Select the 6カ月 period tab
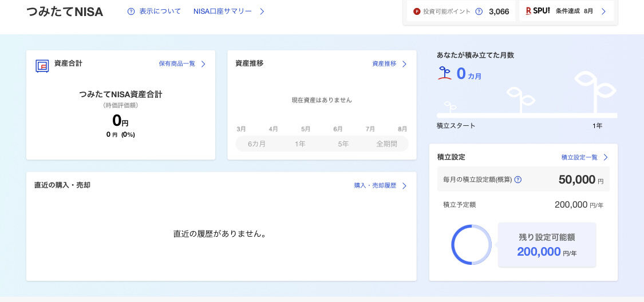644x302 pixels. pos(256,144)
